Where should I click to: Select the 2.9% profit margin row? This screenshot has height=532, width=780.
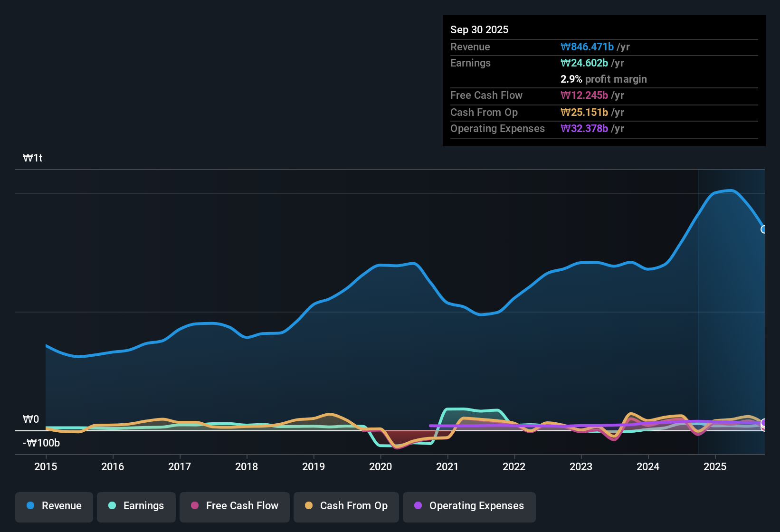pyautogui.click(x=603, y=79)
